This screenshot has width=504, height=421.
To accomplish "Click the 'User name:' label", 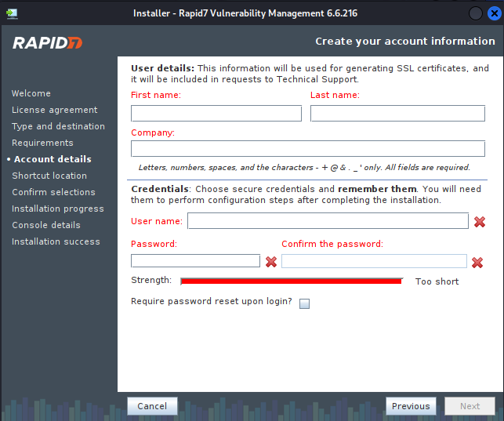I will tap(157, 221).
